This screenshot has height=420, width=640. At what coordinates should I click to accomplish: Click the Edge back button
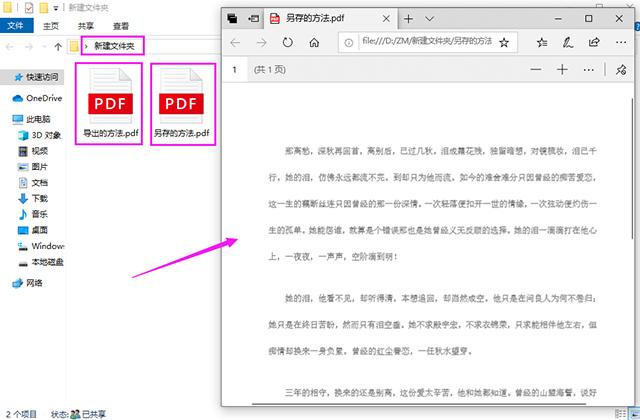235,42
